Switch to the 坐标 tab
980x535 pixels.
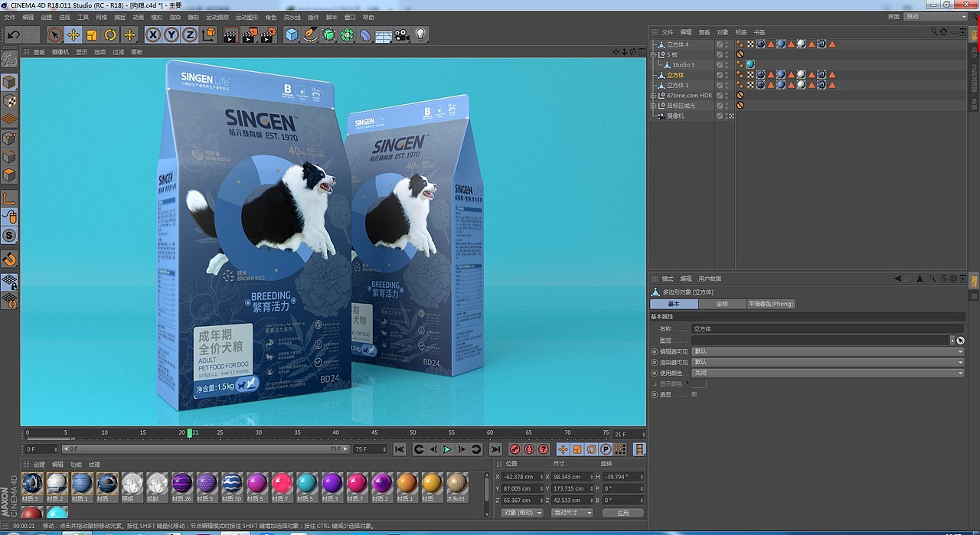coord(722,304)
